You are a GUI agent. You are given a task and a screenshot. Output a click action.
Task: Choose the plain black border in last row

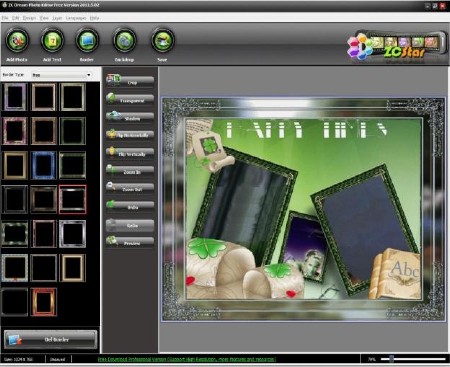point(15,302)
